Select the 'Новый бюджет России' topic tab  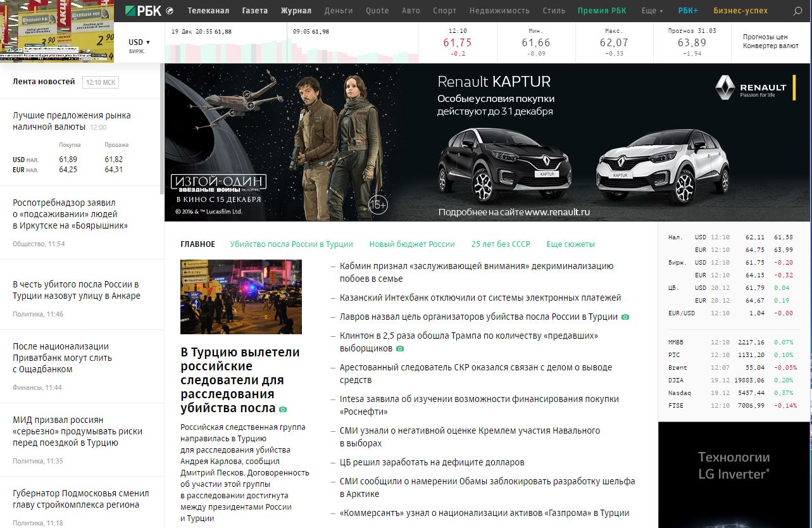(411, 244)
